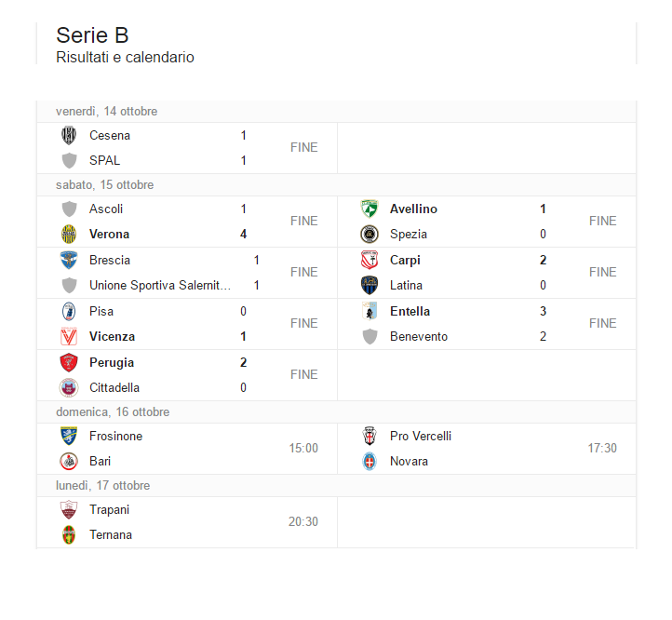Click the Ternana team crest icon

(69, 534)
